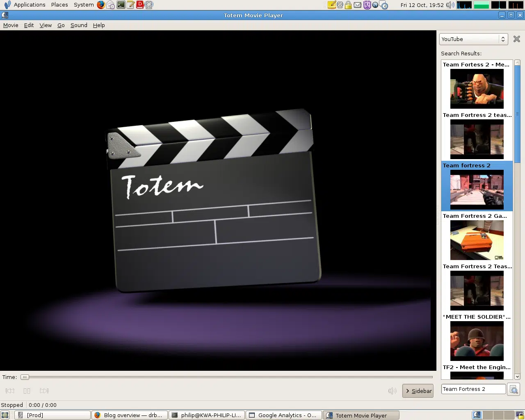Image resolution: width=525 pixels, height=420 pixels.
Task: Click the volume speaker icon
Action: (392, 391)
